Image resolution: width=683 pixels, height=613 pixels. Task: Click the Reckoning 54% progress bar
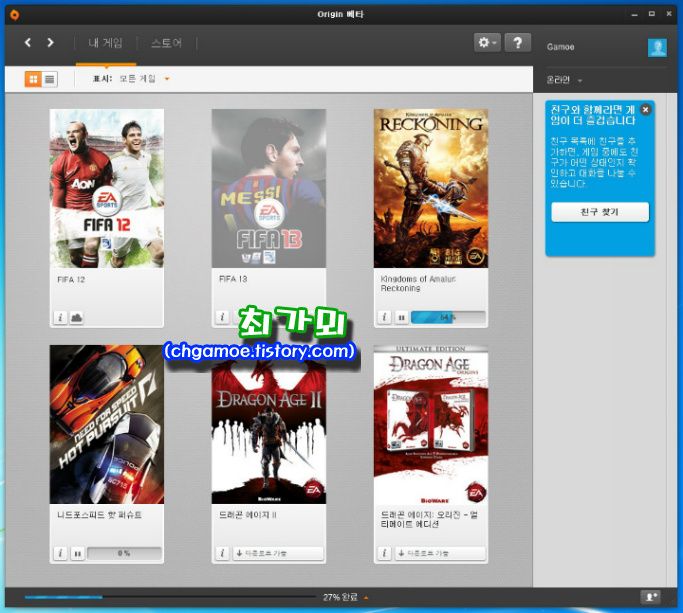[448, 317]
